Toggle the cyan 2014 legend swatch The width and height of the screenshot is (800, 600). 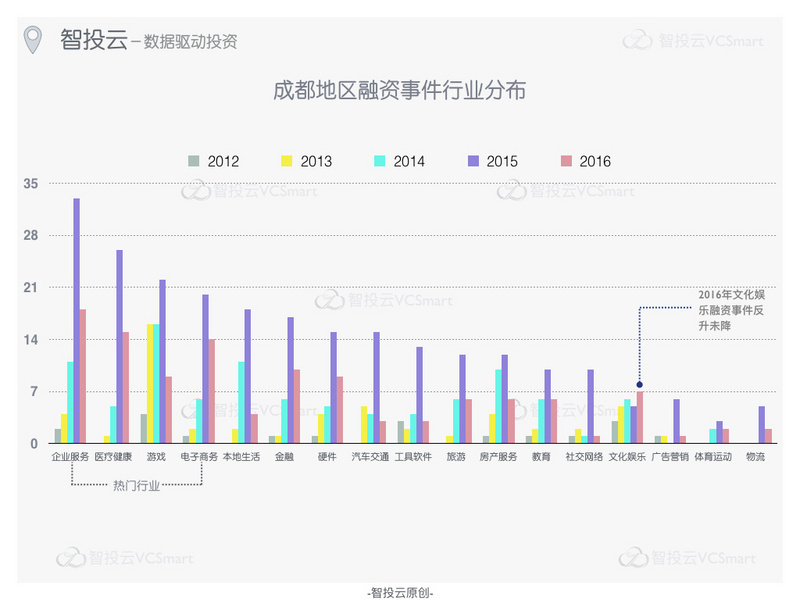[x=379, y=161]
